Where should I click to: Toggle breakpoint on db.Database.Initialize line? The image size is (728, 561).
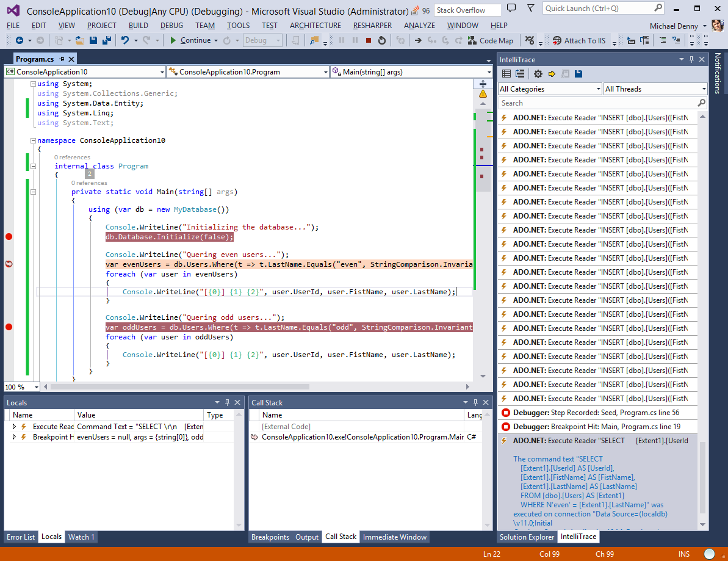[x=9, y=237]
